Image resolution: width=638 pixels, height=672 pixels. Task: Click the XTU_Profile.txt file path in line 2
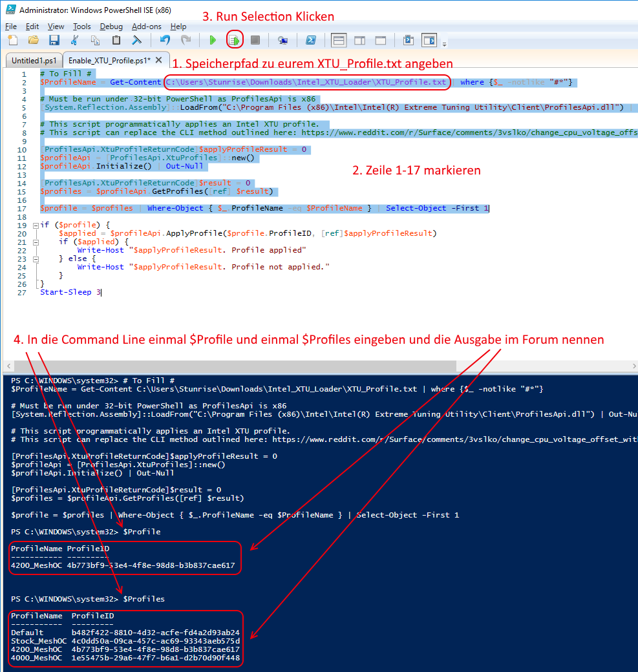306,82
